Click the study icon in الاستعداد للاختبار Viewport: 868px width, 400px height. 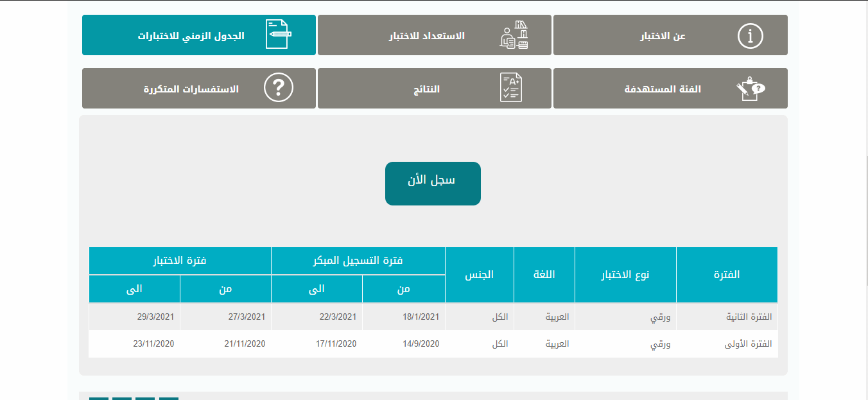pyautogui.click(x=514, y=35)
